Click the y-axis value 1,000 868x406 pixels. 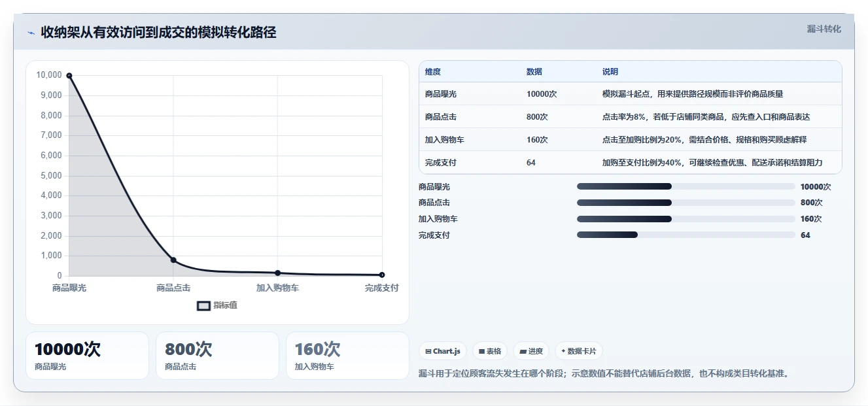coord(51,256)
